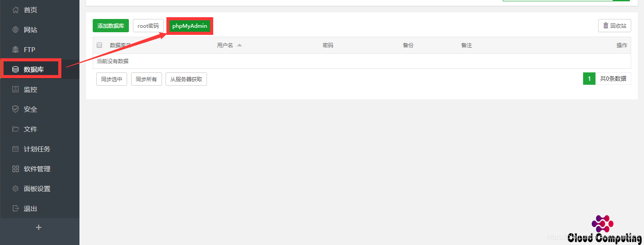This screenshot has height=245, width=644.
Task: Click the root密码 button
Action: 148,26
